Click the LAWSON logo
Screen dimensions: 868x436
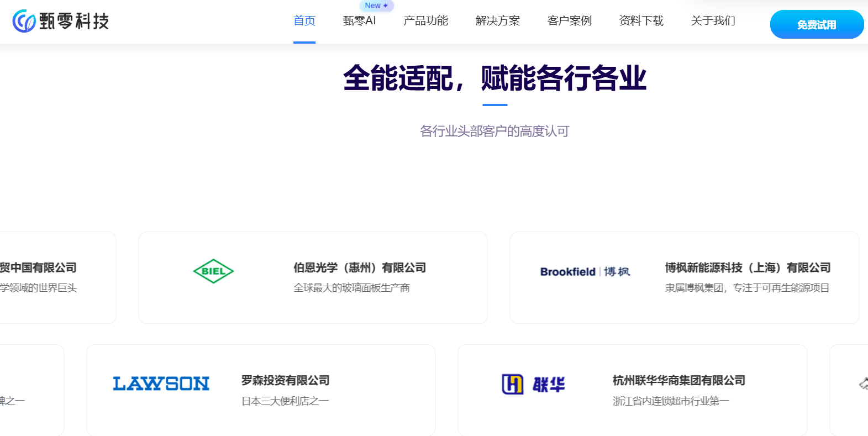tap(161, 384)
